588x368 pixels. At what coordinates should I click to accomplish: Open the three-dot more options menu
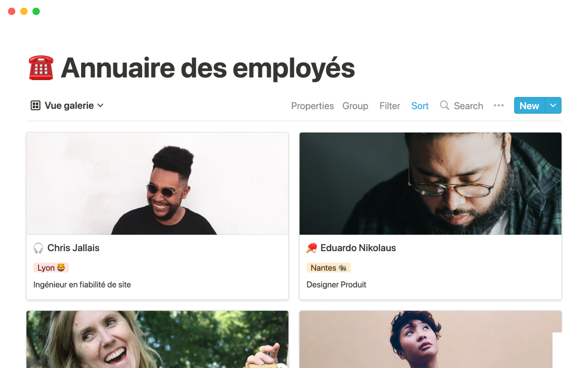click(499, 105)
